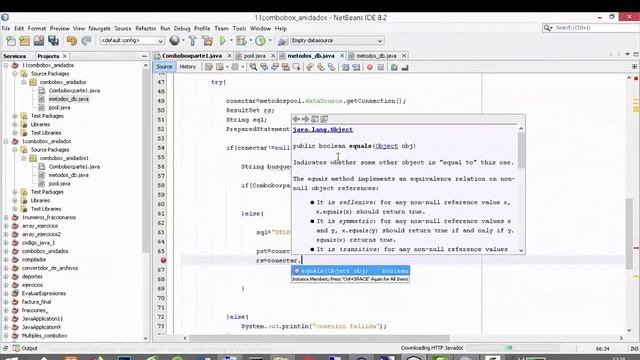The width and height of the screenshot is (640, 360).
Task: Minimize the Projects panel
Action: (x=144, y=56)
